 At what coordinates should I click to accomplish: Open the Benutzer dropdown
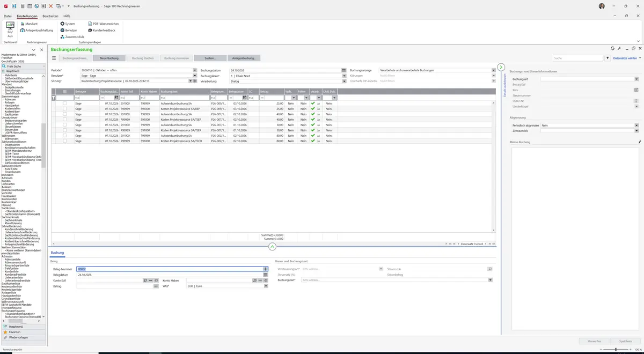click(195, 76)
